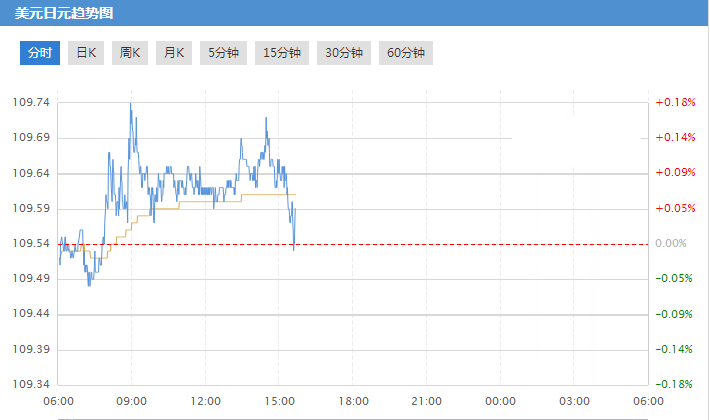The height and width of the screenshot is (420, 710).
Task: Display the 60分钟 interval chart
Action: pyautogui.click(x=405, y=53)
